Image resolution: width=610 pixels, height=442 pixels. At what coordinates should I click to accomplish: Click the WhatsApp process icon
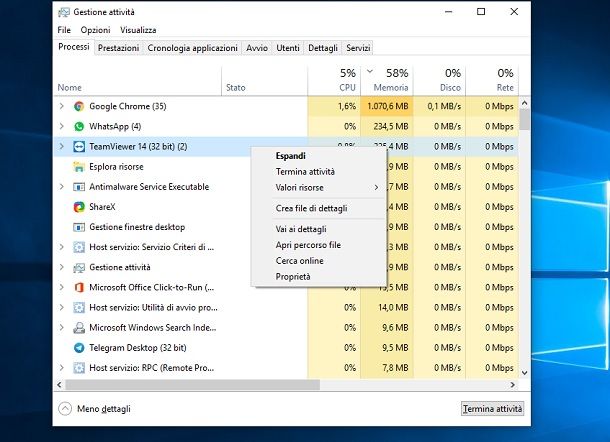point(79,126)
